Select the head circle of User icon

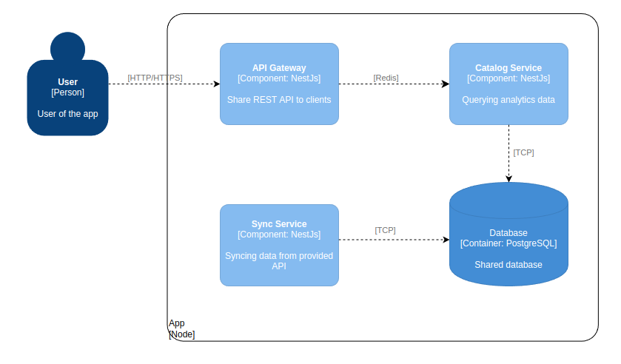[67, 47]
